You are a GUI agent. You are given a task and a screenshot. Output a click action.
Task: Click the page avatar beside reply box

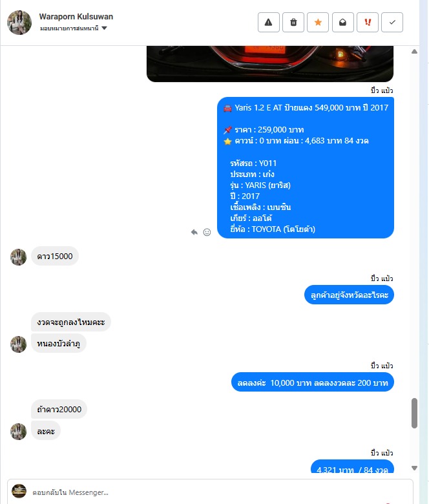[x=19, y=491]
